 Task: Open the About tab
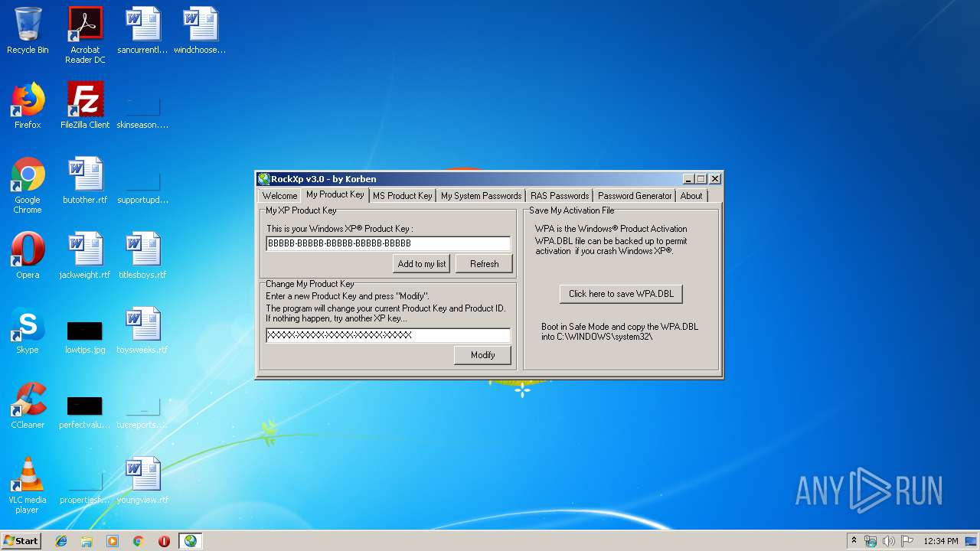click(x=691, y=196)
